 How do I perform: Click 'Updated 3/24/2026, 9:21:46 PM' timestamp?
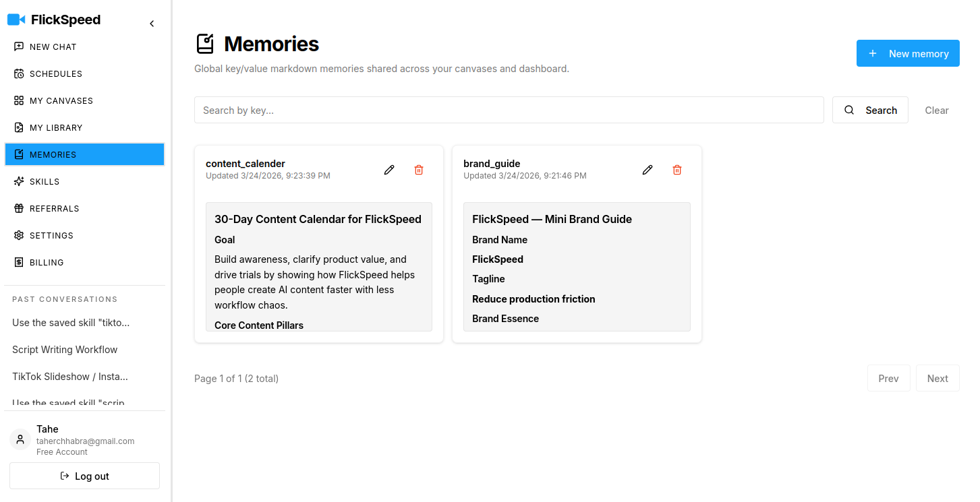(525, 176)
